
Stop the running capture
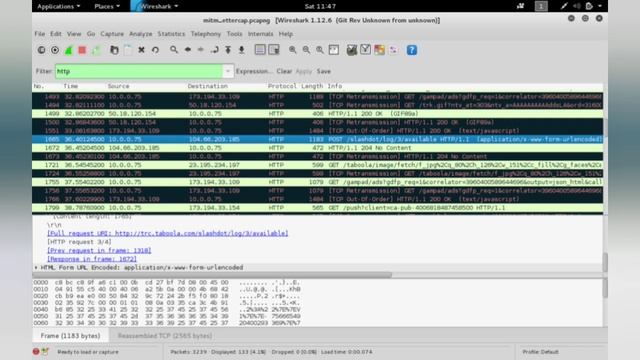[x=82, y=50]
